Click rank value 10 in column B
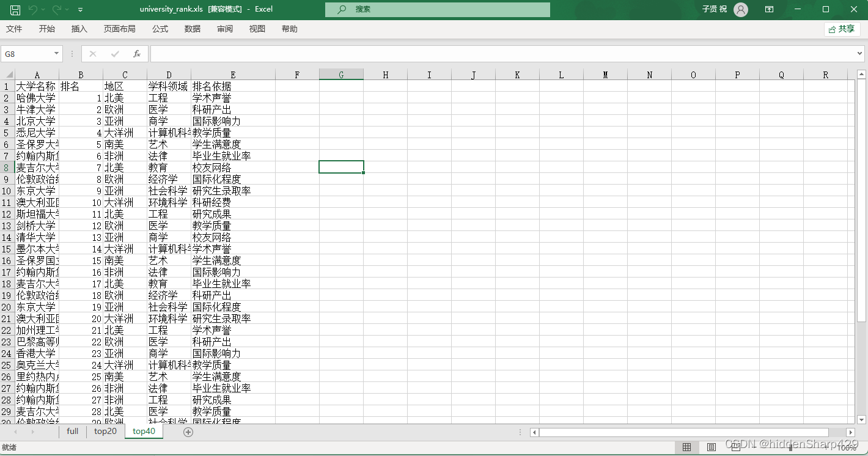 click(81, 202)
